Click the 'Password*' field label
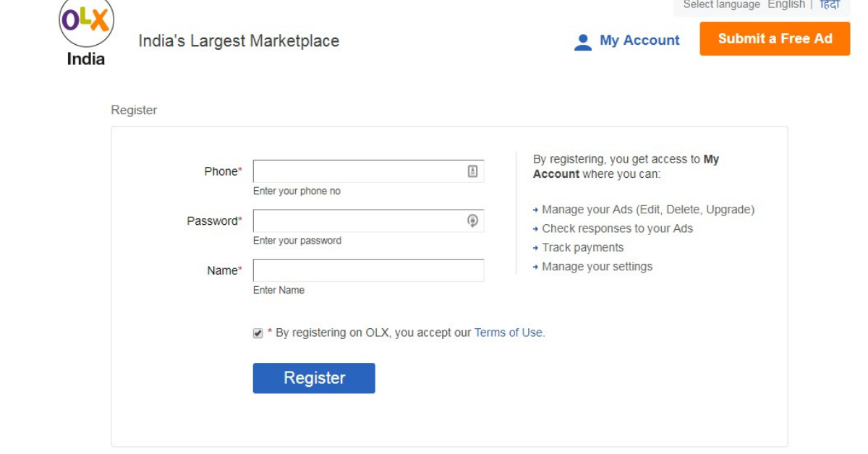This screenshot has height=454, width=868. pyautogui.click(x=214, y=221)
